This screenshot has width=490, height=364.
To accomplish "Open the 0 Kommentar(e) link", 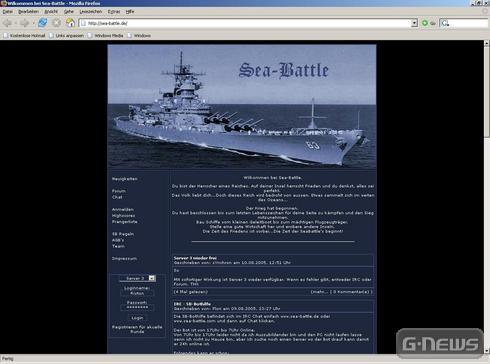I will coord(352,292).
